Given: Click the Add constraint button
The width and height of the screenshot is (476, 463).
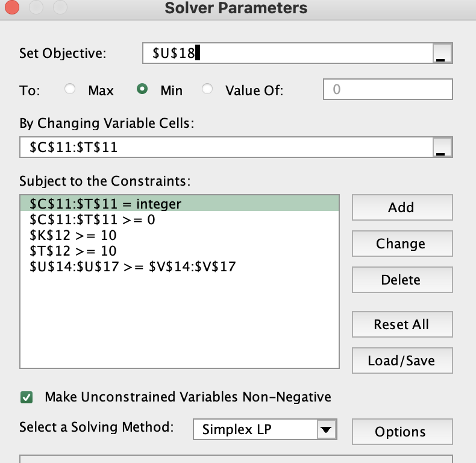Looking at the screenshot, I should coord(401,207).
